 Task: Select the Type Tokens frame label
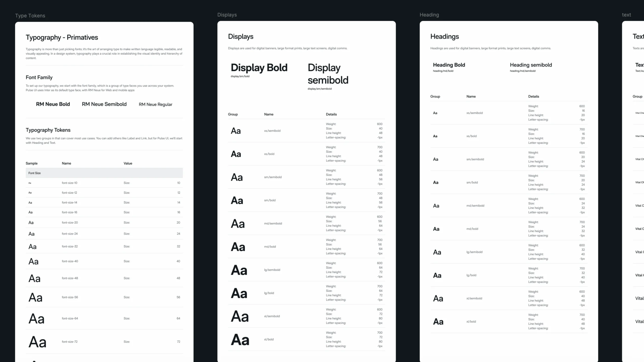[x=30, y=16]
